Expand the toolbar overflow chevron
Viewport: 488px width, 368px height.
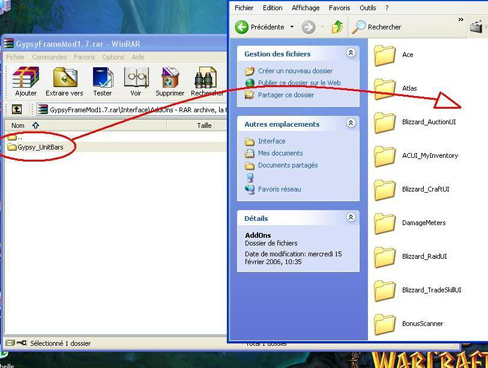click(x=461, y=20)
